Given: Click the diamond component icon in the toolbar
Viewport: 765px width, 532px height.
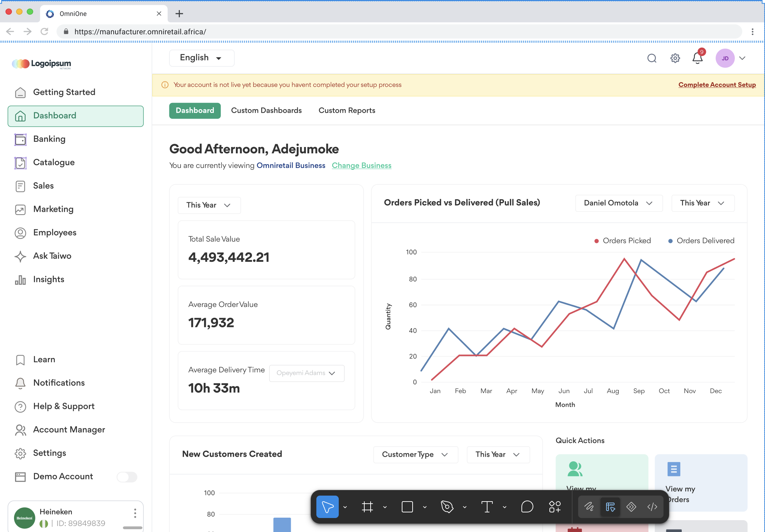Looking at the screenshot, I should [x=631, y=507].
